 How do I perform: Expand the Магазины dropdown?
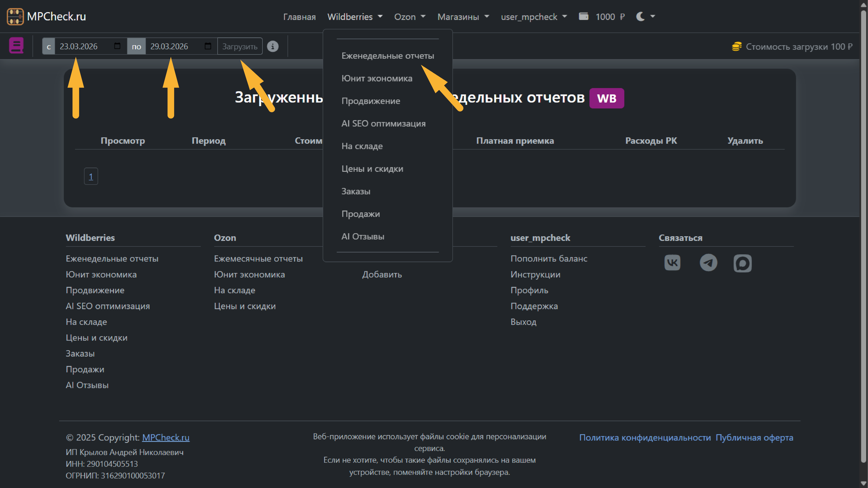pyautogui.click(x=463, y=17)
